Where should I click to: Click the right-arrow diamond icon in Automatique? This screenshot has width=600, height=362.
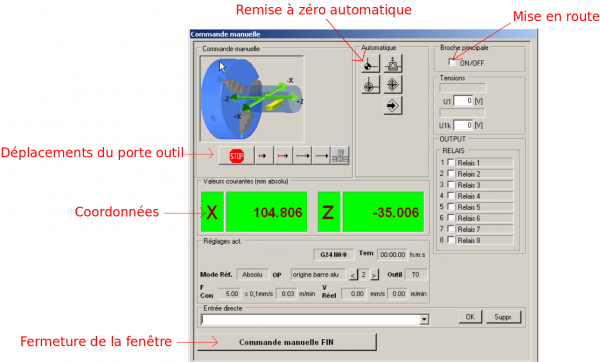point(393,105)
